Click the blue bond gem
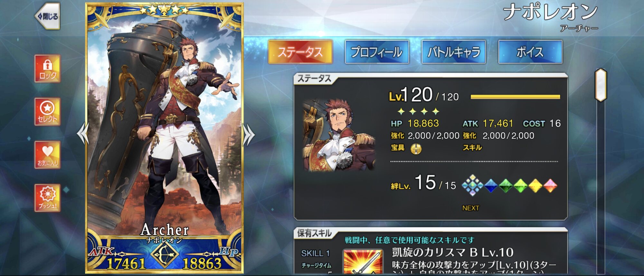Viewport: 644px width, 276px height. click(x=491, y=186)
